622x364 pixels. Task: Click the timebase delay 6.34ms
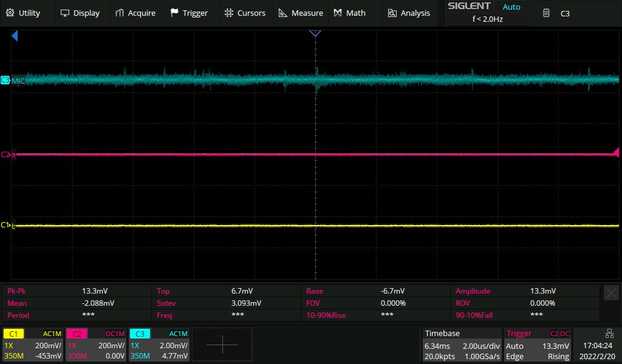[437, 346]
